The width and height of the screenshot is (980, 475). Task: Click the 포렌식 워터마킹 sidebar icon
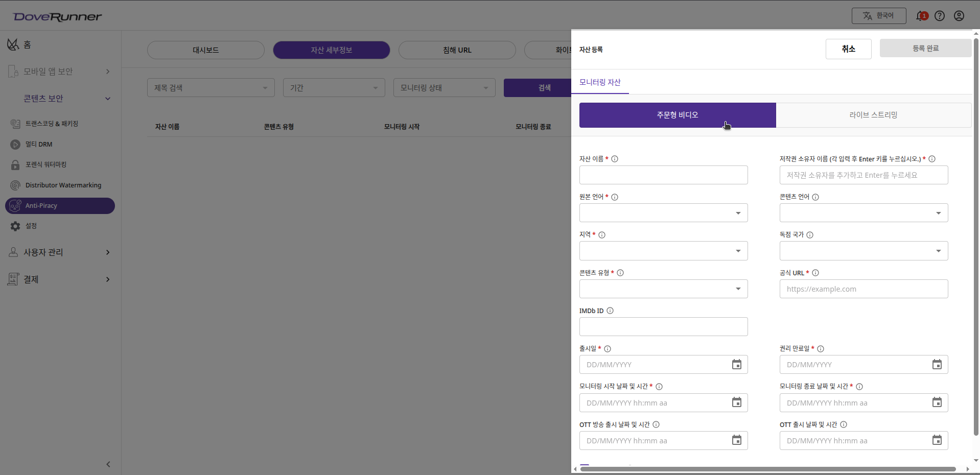15,164
